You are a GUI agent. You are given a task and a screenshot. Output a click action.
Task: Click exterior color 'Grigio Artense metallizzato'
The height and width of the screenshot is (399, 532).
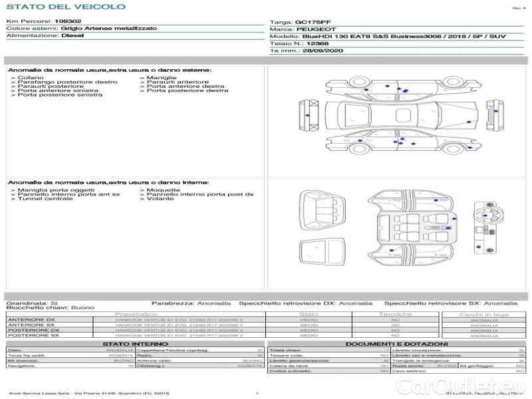tap(109, 29)
